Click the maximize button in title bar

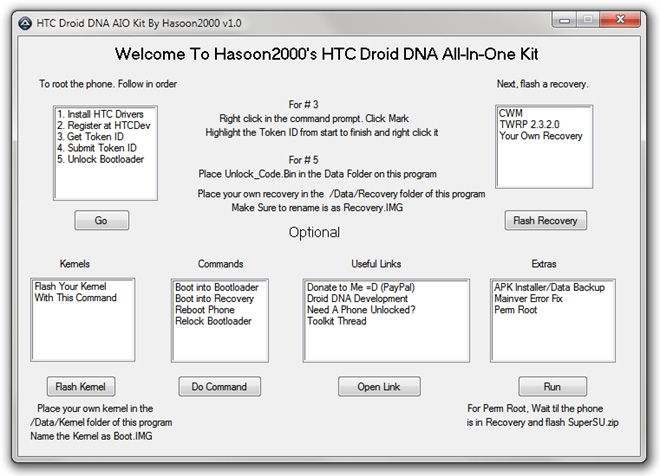tap(588, 20)
